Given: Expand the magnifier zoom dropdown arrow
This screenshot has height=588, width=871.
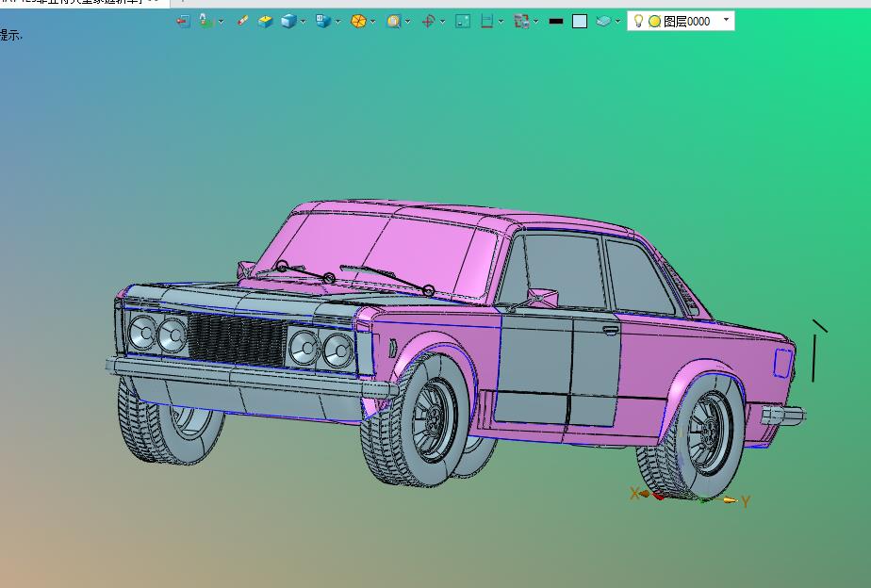Looking at the screenshot, I should pos(408,22).
